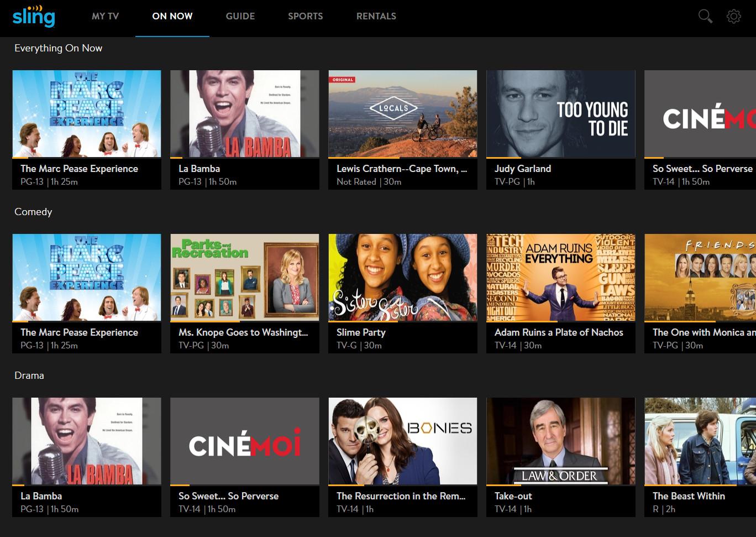Click 'Ms. Knope Goes to Washingt...' title

[243, 332]
